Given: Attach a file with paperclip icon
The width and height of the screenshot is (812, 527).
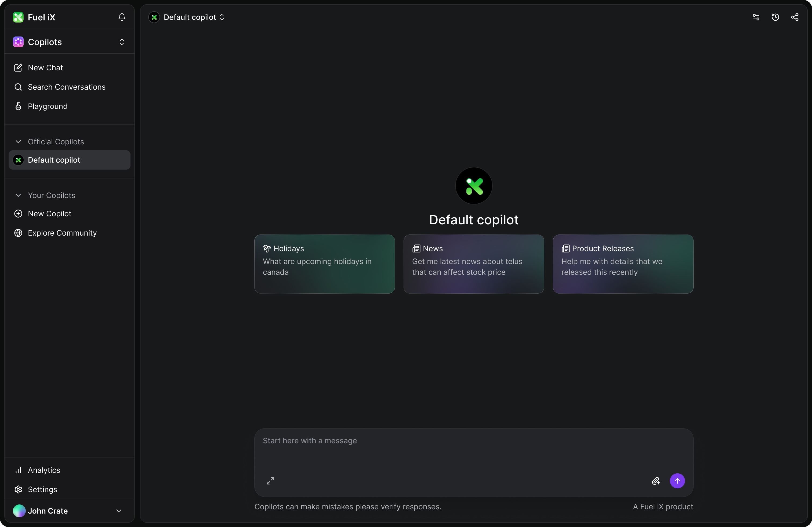Looking at the screenshot, I should click(x=656, y=481).
